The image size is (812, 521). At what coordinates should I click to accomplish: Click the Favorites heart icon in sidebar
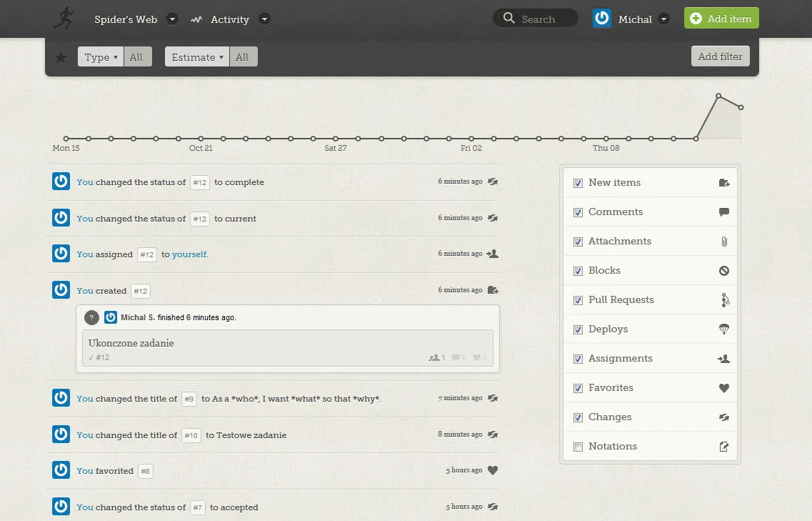pyautogui.click(x=724, y=388)
